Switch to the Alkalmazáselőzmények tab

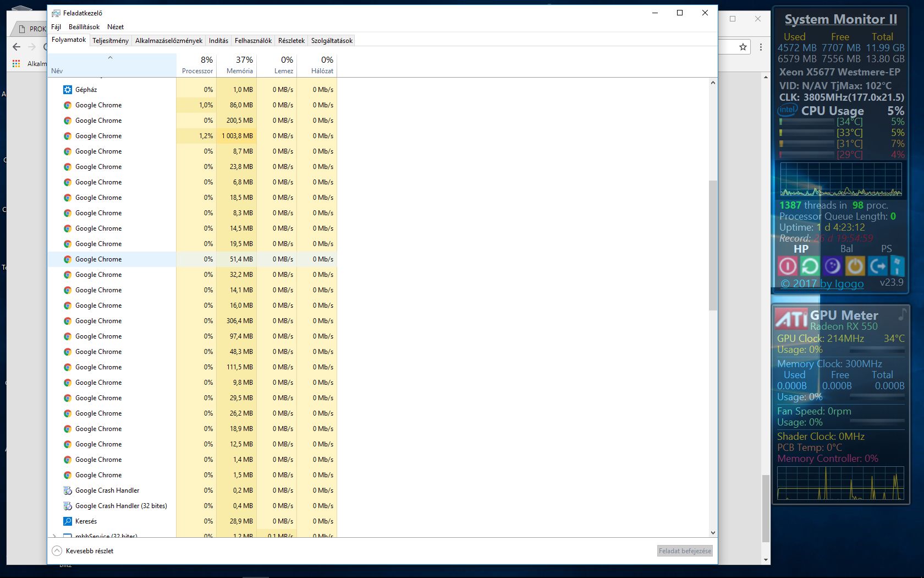[x=169, y=41]
